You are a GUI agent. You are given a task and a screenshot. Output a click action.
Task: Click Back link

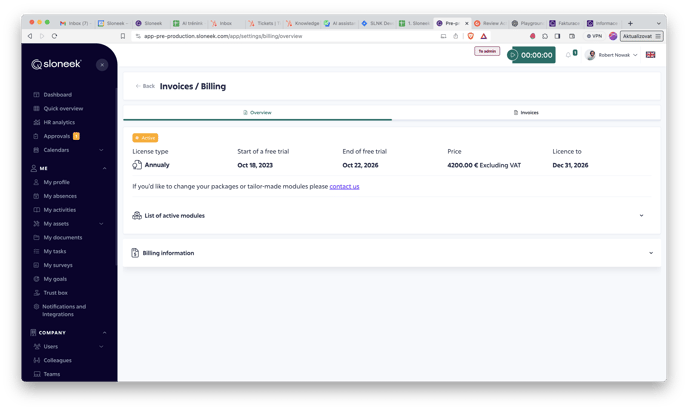[x=145, y=86]
